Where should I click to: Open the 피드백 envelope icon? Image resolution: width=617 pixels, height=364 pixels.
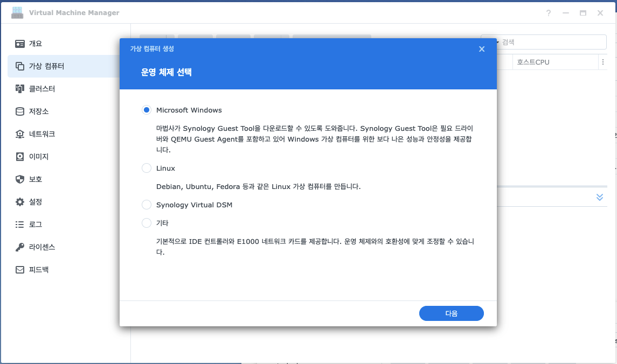pos(20,270)
